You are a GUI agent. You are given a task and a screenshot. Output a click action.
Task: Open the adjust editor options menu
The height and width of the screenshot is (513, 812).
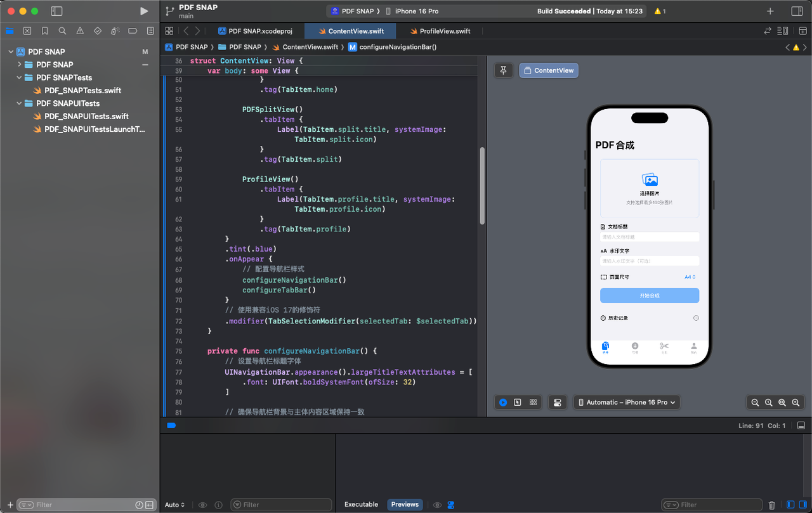pos(783,30)
